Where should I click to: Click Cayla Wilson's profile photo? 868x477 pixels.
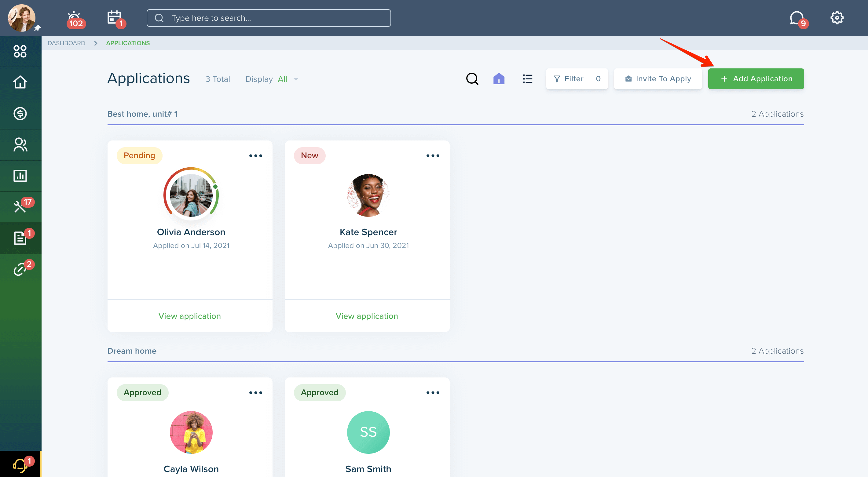[191, 432]
